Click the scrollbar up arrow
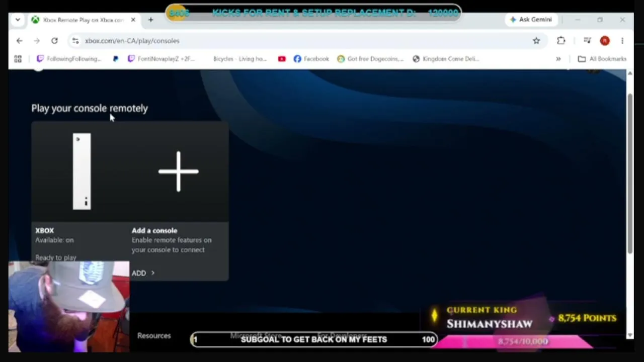This screenshot has height=362, width=644. [x=630, y=74]
